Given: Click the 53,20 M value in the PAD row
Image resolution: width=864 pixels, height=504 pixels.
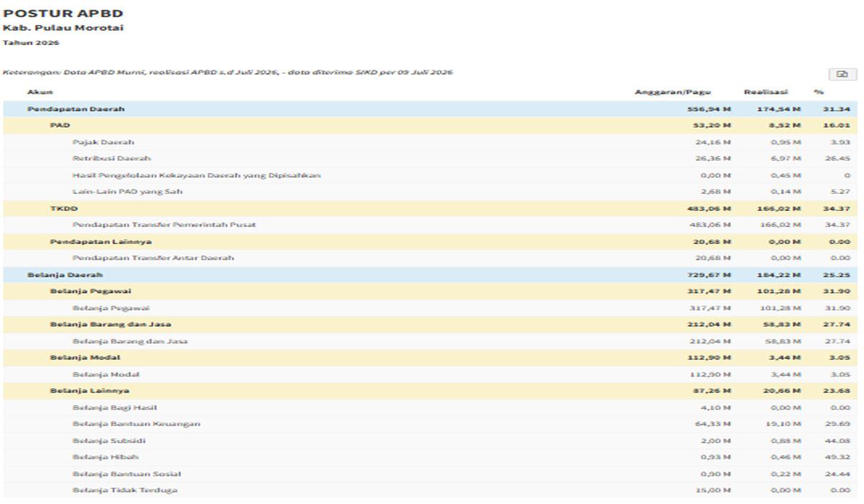Looking at the screenshot, I should [x=711, y=125].
